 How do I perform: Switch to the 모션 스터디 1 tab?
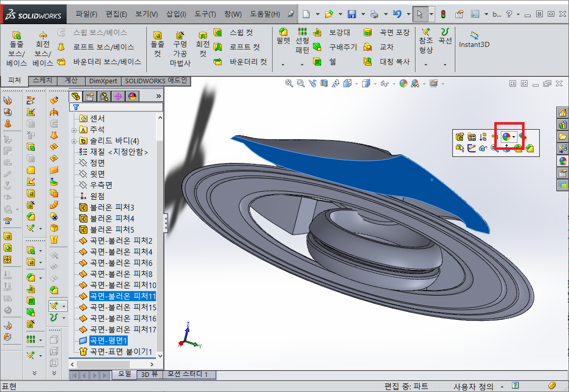coord(188,374)
